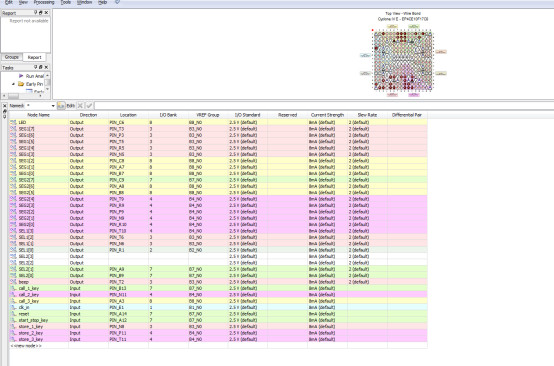Close the Report panel
Image resolution: width=554 pixels, height=366 pixels.
[x=46, y=12]
